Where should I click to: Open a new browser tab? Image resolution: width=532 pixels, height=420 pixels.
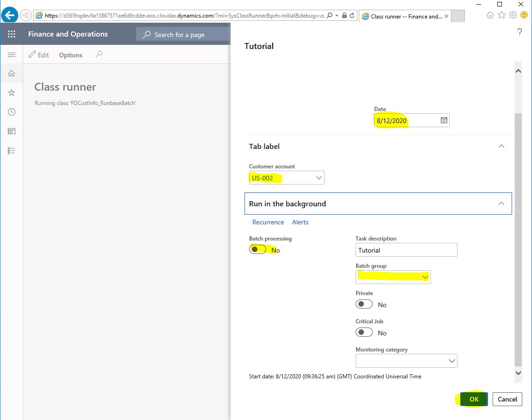pos(458,16)
